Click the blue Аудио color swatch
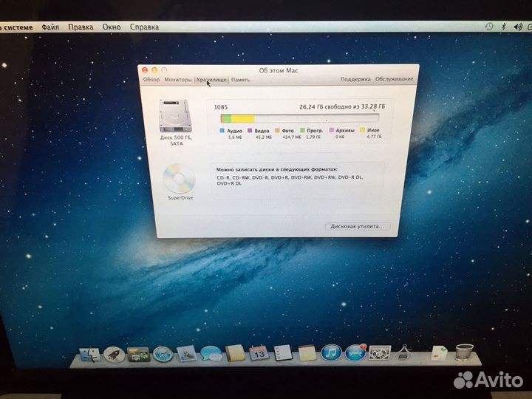This screenshot has height=399, width=532. (222, 130)
